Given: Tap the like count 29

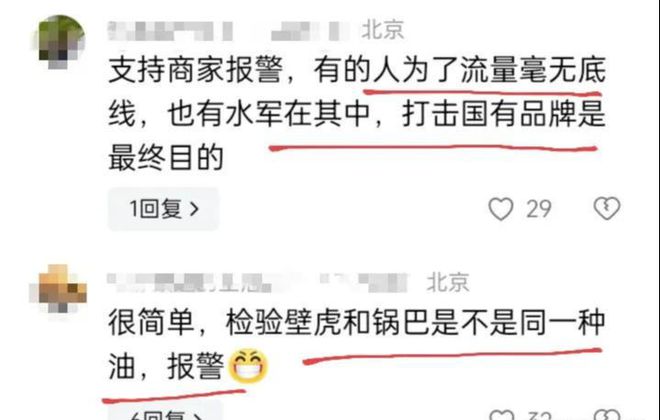Looking at the screenshot, I should coord(538,209).
